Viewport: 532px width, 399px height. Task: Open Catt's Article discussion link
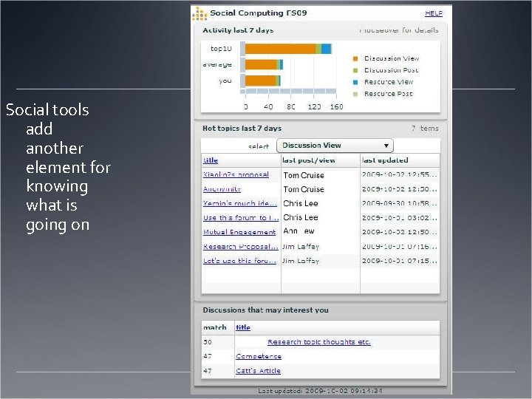(x=258, y=371)
